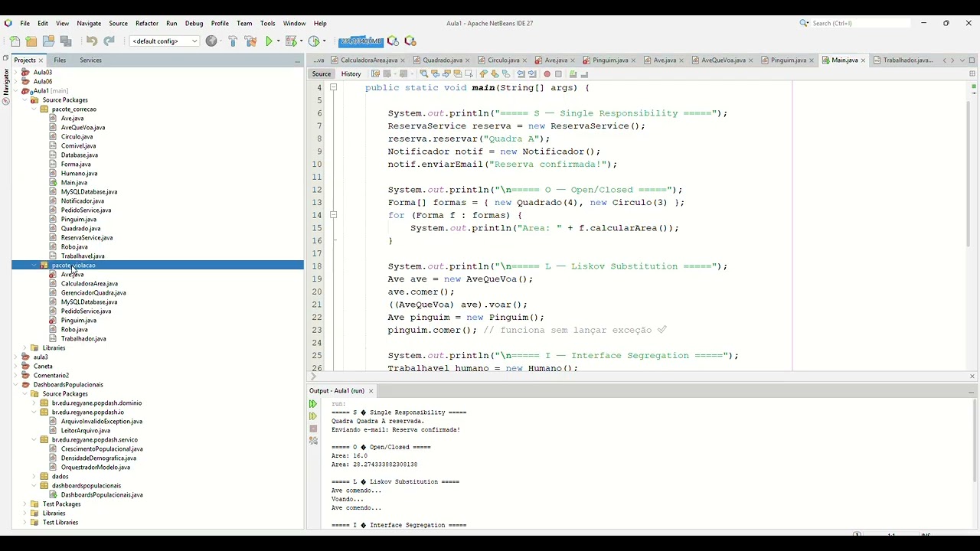Click the Shift Line Left icon in editor toolbar

tap(521, 74)
